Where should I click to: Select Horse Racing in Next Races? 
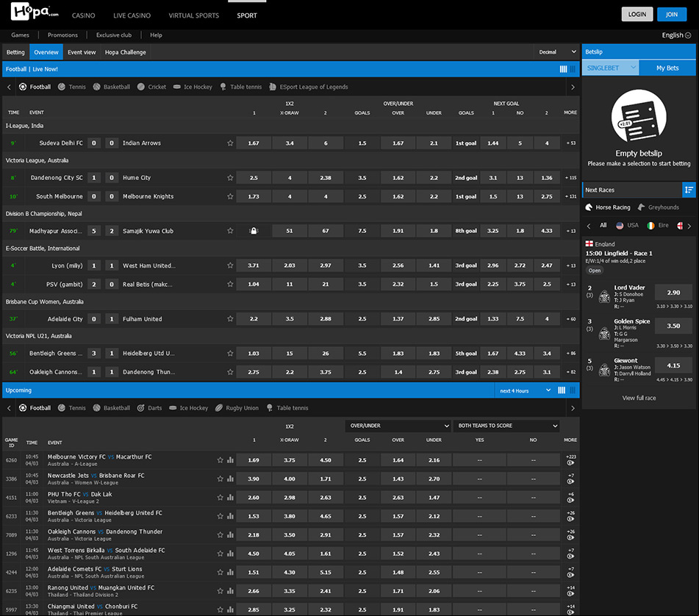click(x=608, y=207)
